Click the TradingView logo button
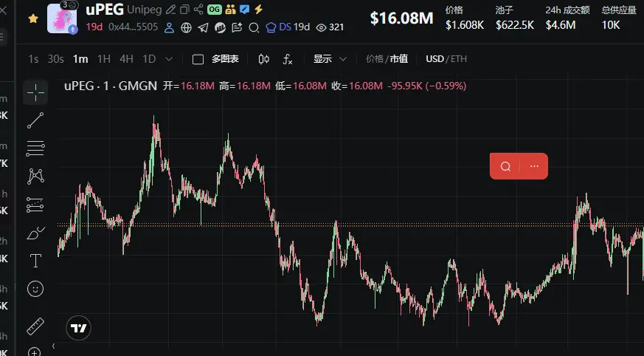The image size is (644, 356). pos(78,328)
